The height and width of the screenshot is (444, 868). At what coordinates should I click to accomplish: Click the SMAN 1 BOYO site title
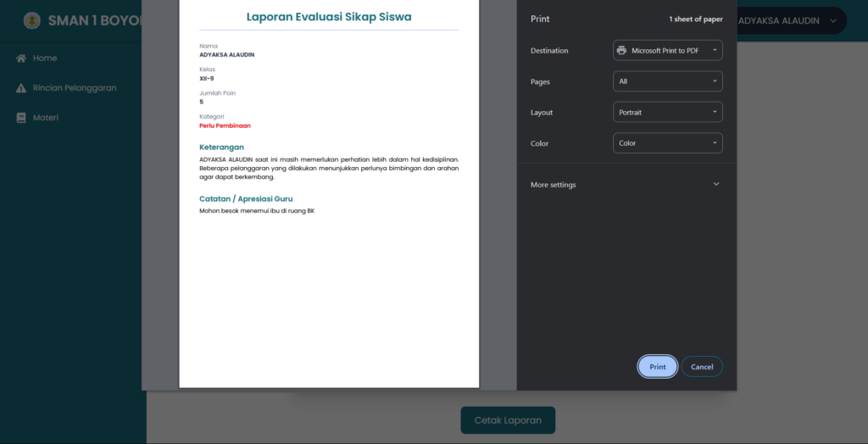[93, 20]
